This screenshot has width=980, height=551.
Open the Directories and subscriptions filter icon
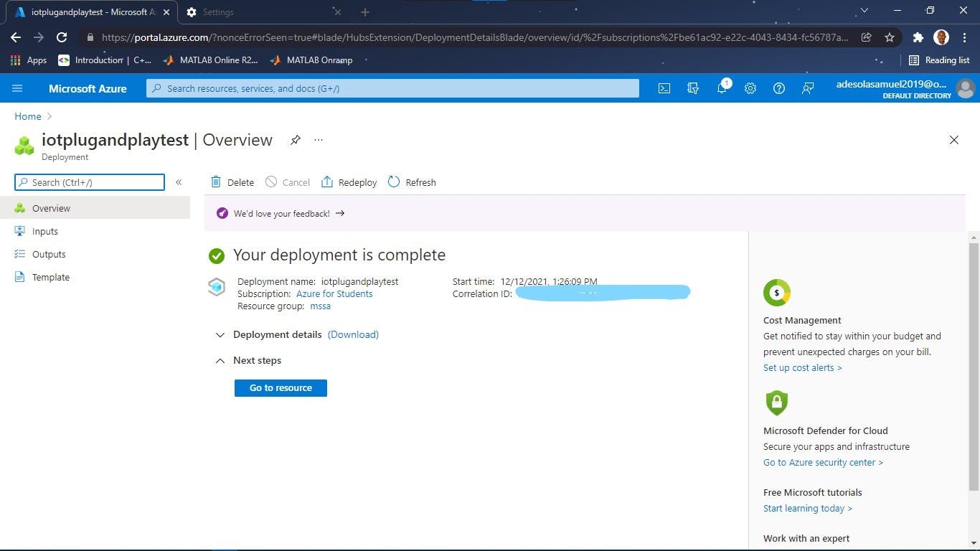click(693, 88)
